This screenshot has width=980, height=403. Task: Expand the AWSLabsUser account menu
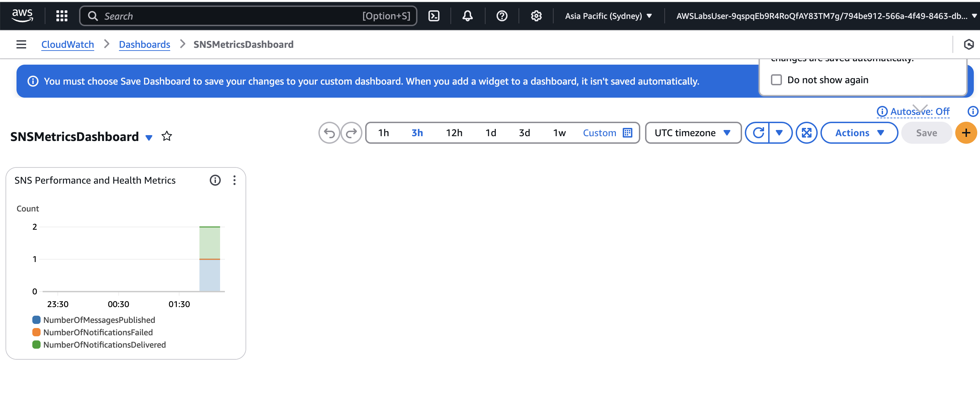click(826, 16)
